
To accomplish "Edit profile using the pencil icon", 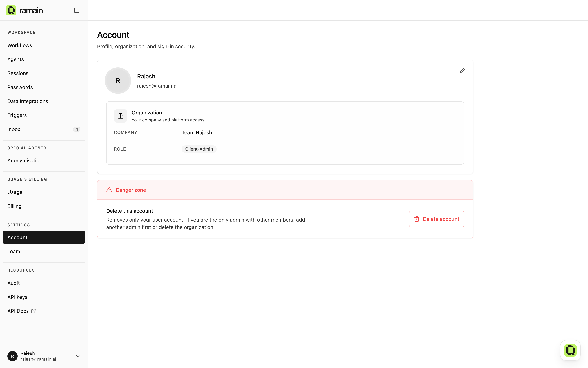I will pyautogui.click(x=463, y=70).
